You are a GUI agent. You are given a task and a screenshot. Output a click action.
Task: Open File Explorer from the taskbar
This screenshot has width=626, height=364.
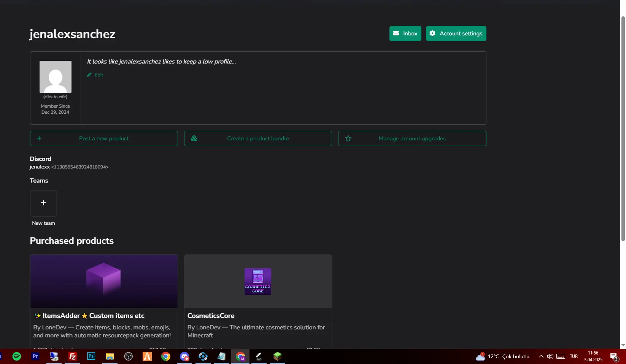(110, 356)
